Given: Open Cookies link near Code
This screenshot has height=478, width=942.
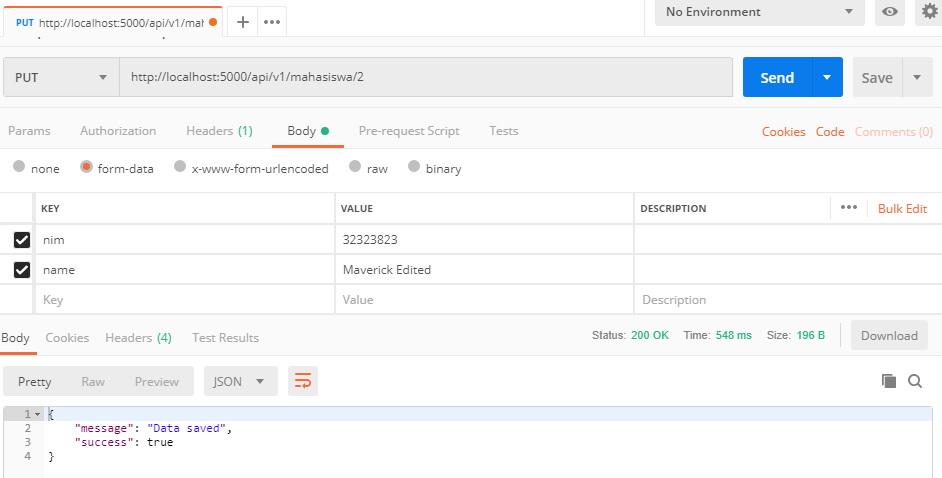Looking at the screenshot, I should tap(783, 132).
